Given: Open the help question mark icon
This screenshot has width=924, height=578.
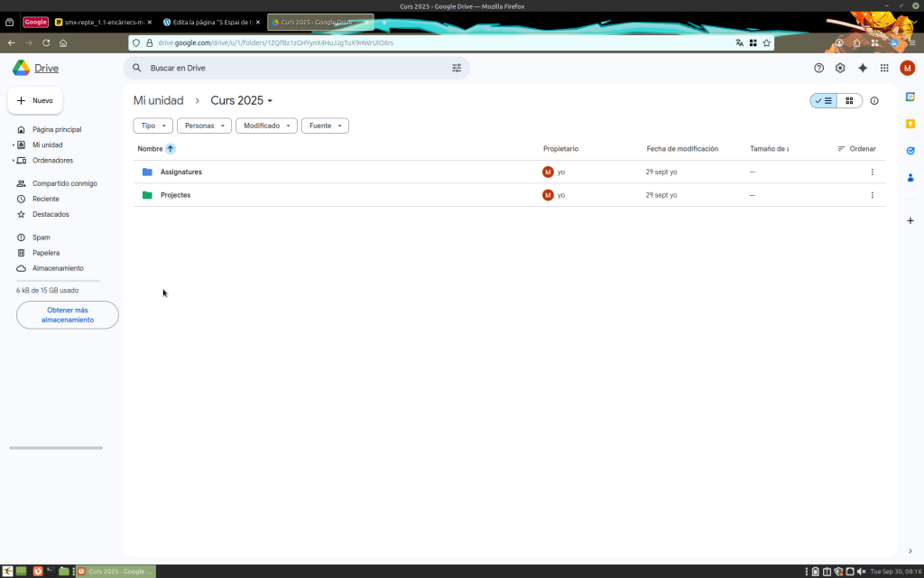Looking at the screenshot, I should tap(818, 68).
